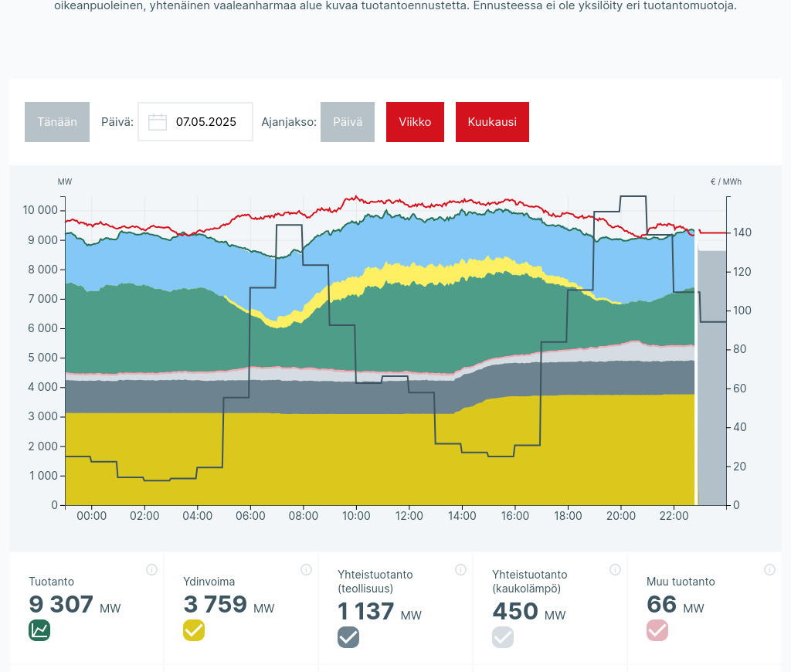Viewport: 791px width, 672px height.
Task: Click the calendar icon in date field
Action: coord(158,122)
